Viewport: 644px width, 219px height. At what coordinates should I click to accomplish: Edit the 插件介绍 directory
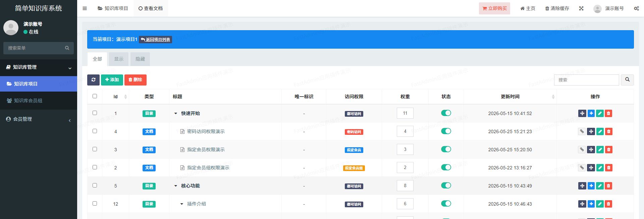[600, 204]
